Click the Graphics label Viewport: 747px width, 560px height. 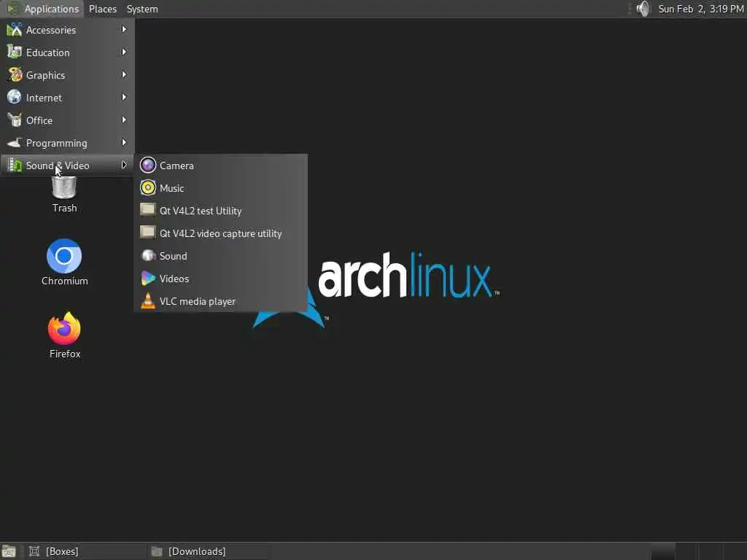pyautogui.click(x=45, y=75)
